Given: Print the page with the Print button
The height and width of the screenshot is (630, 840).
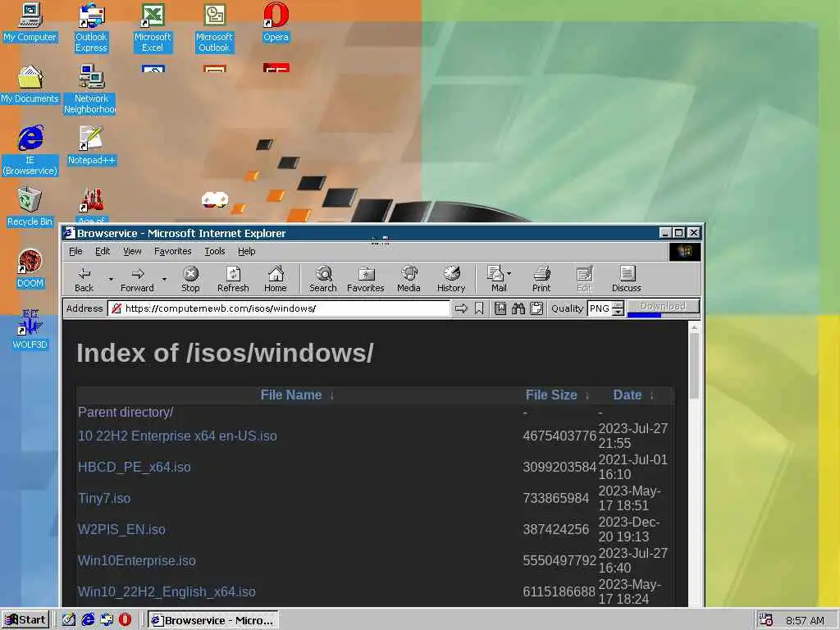Looking at the screenshot, I should [x=541, y=279].
